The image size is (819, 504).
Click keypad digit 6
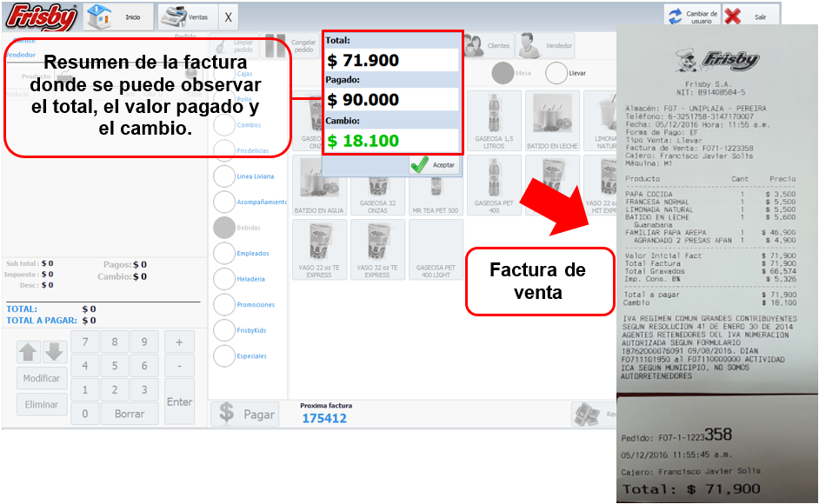click(144, 366)
